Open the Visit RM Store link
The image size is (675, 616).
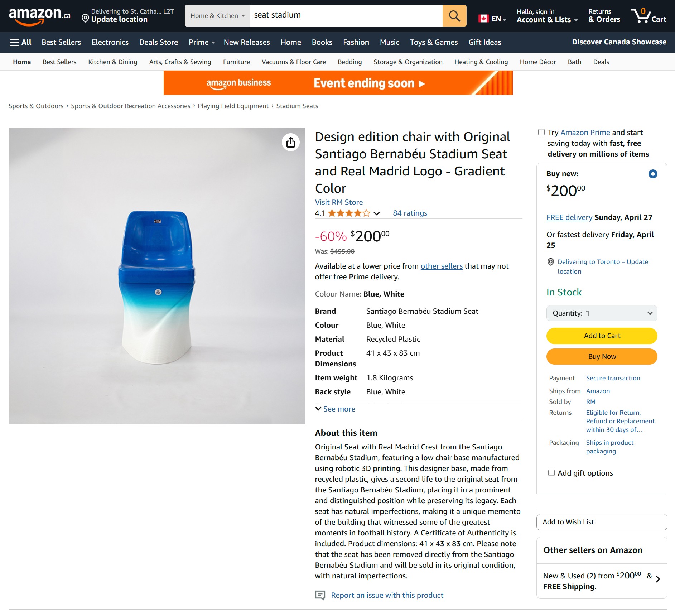tap(339, 202)
